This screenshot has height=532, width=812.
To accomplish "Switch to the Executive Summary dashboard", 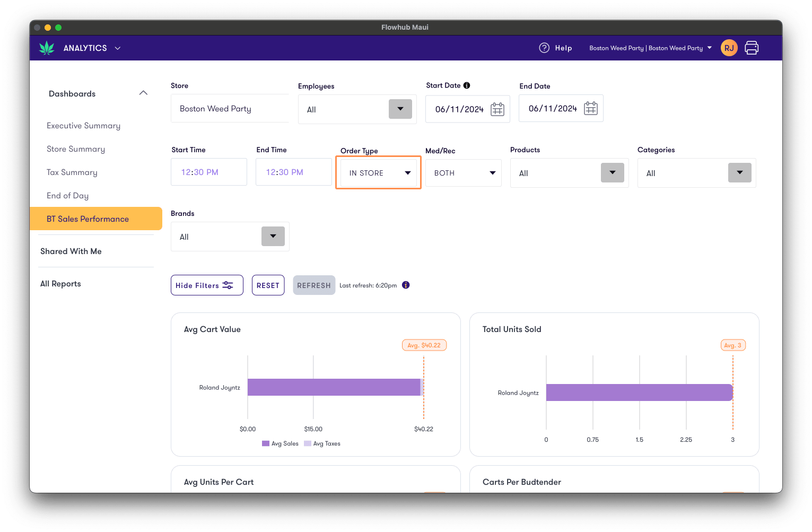I will coord(83,126).
